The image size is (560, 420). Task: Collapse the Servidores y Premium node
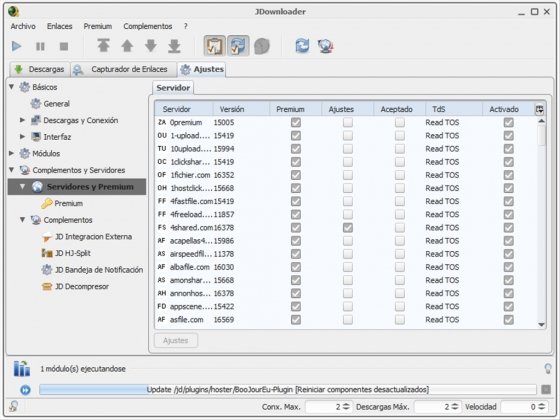point(22,186)
